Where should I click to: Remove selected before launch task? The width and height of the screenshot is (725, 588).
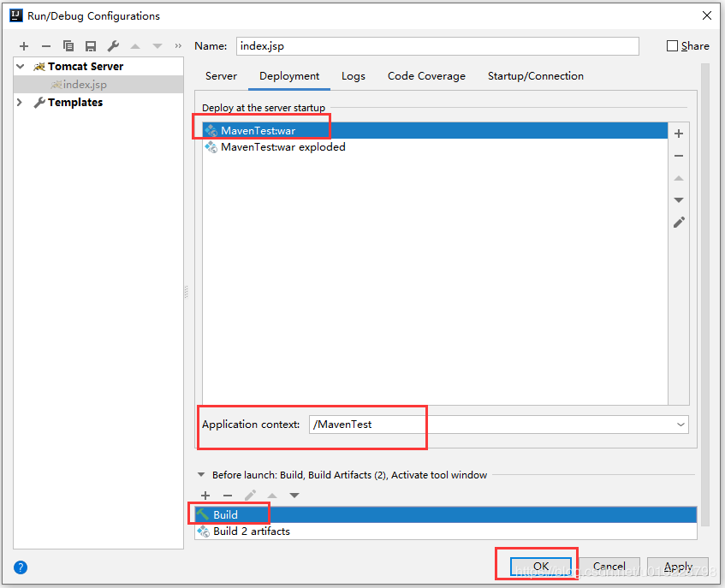(x=228, y=496)
